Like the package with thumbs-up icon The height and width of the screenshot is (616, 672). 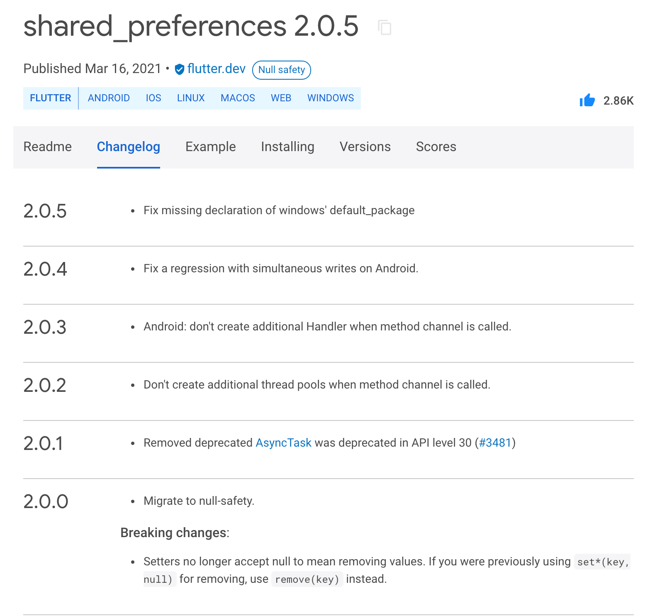(587, 100)
